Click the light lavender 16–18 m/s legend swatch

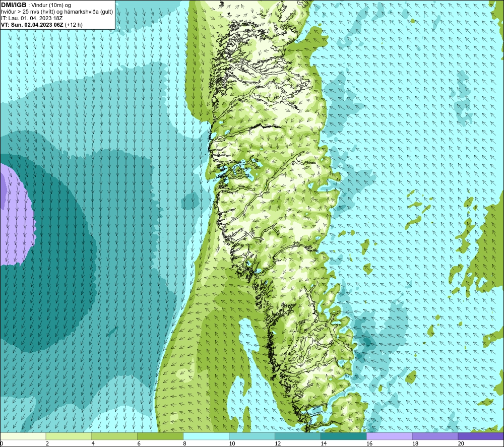click(x=389, y=436)
